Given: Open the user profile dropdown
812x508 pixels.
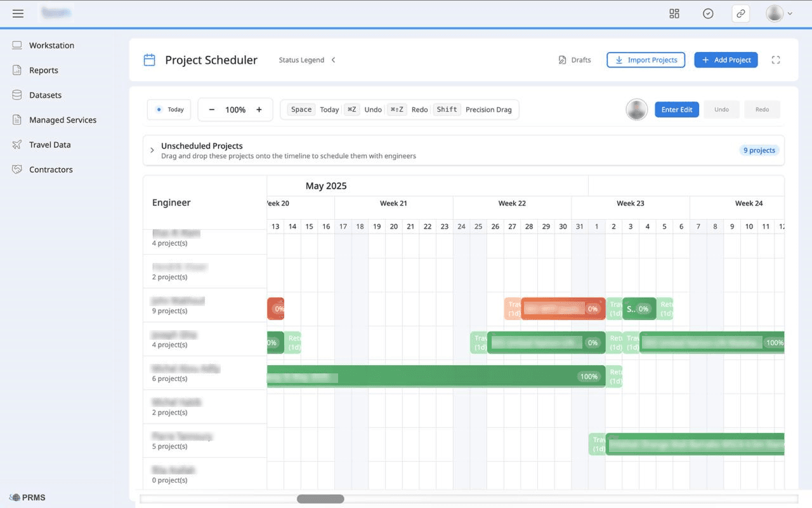Looking at the screenshot, I should coord(779,13).
